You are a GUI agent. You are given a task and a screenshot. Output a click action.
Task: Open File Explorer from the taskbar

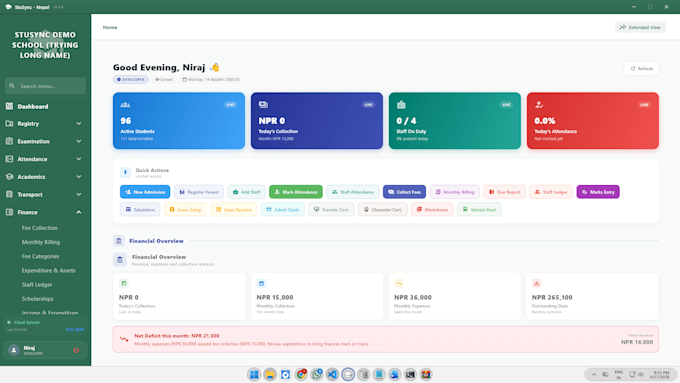tap(270, 374)
